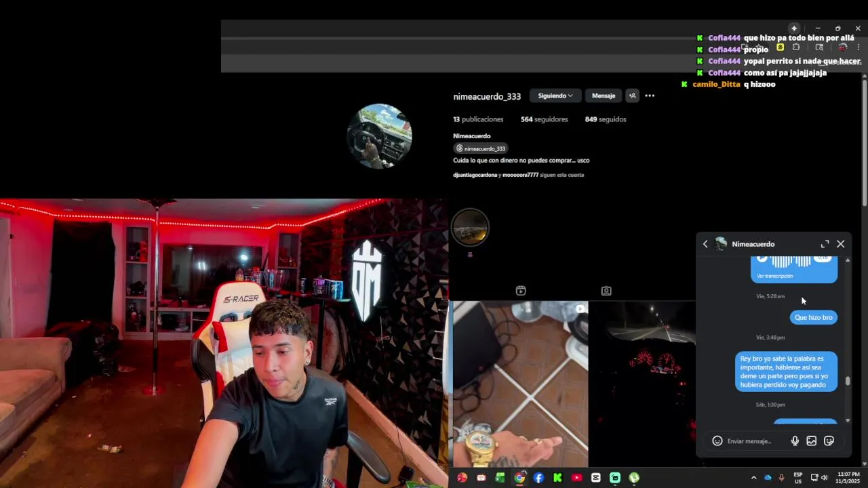Close the Nimeacuerdo chat panel
This screenshot has width=868, height=488.
point(841,244)
